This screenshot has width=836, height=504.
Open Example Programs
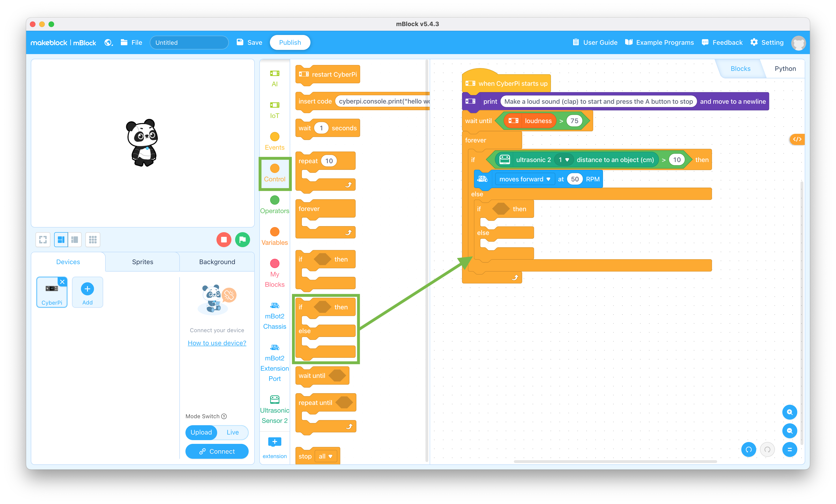(x=659, y=42)
